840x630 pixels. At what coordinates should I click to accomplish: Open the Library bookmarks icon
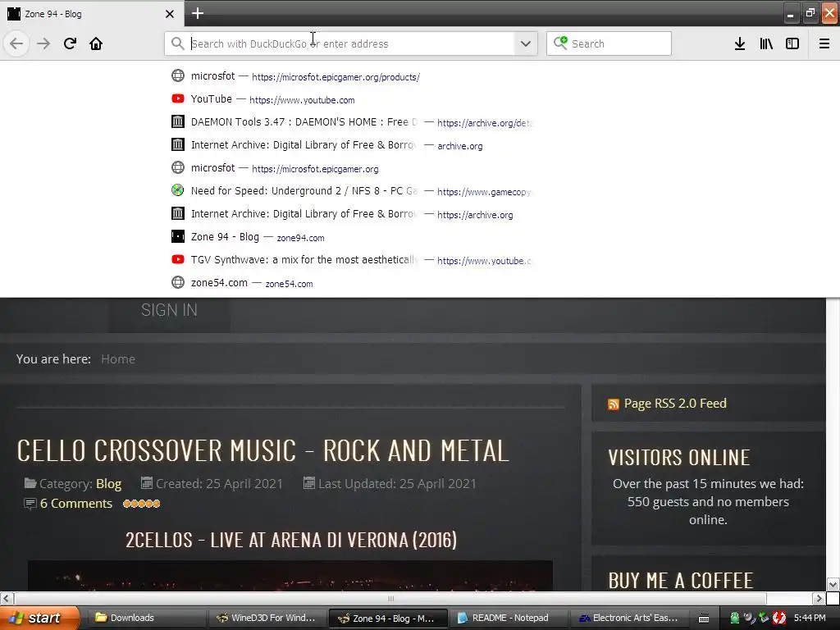766,43
